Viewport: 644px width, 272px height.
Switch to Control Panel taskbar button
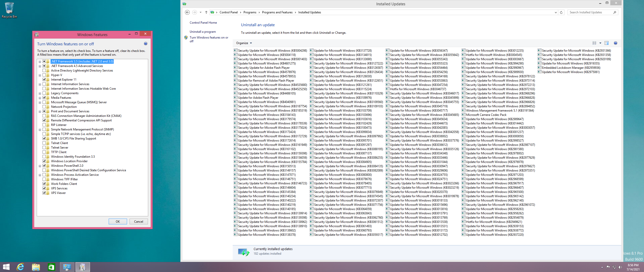click(x=67, y=267)
